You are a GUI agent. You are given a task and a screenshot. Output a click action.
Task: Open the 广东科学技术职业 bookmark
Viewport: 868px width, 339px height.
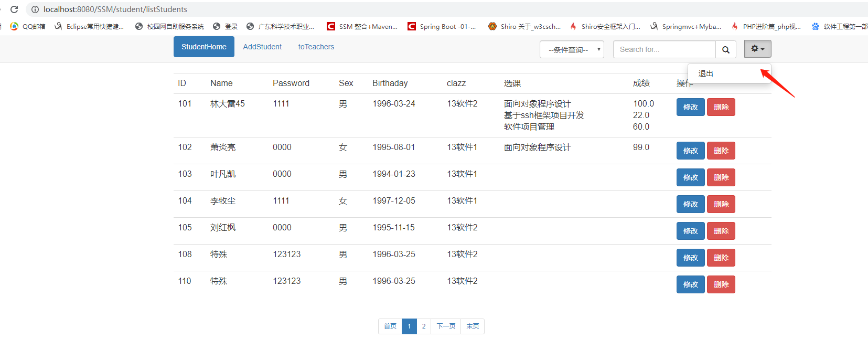click(281, 26)
